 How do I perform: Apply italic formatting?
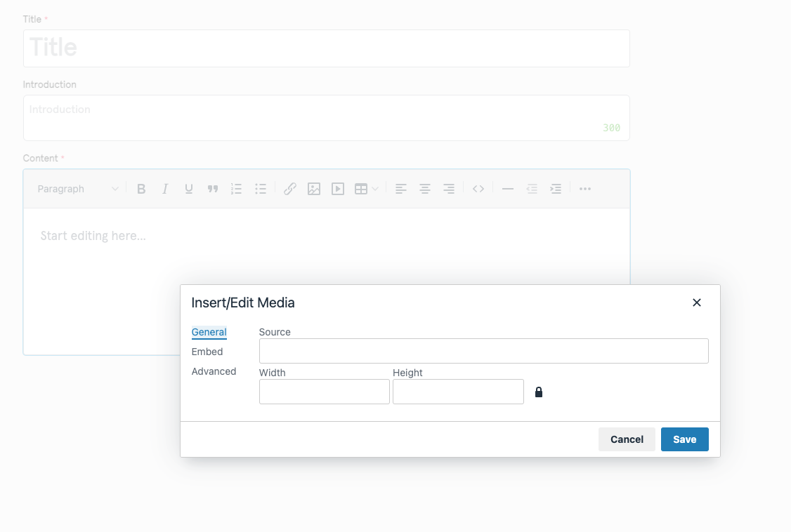165,189
